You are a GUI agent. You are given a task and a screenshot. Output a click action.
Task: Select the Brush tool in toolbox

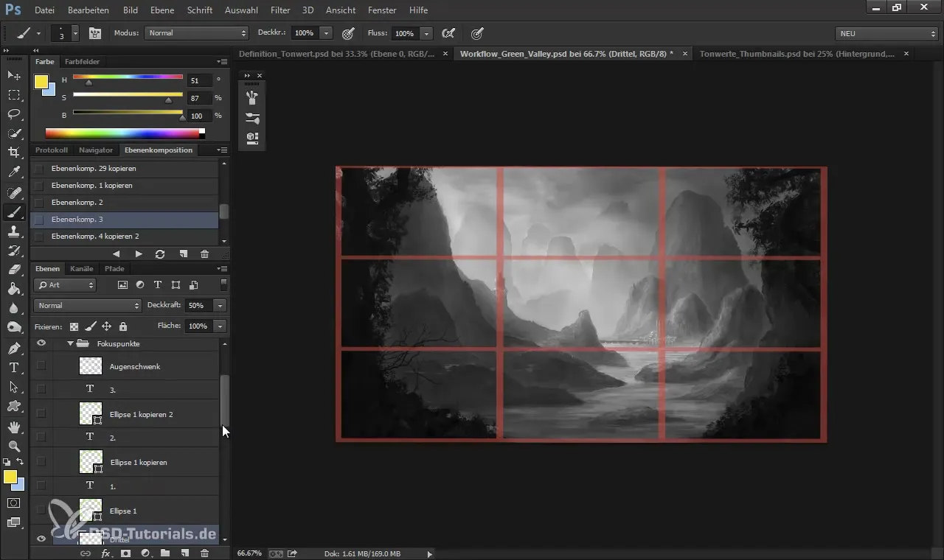14,212
